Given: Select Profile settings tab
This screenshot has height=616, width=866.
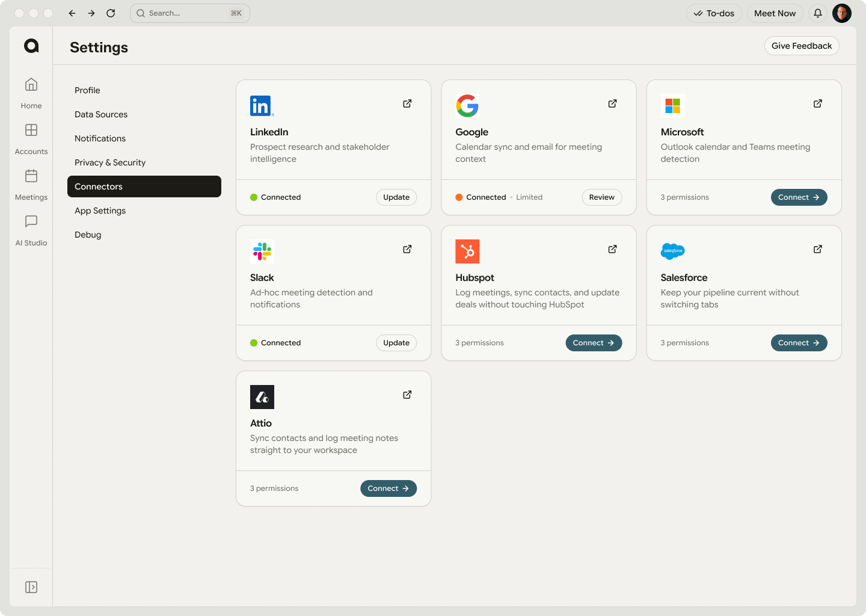Looking at the screenshot, I should [x=144, y=90].
